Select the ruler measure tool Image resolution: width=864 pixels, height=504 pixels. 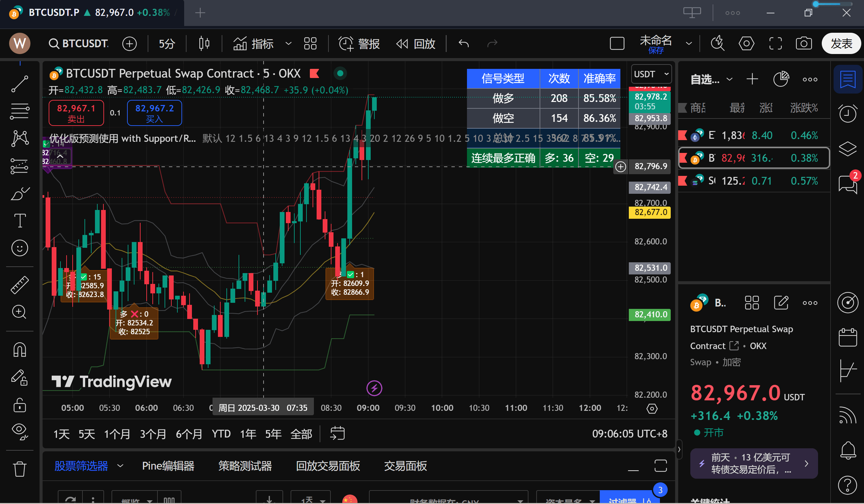click(x=20, y=285)
